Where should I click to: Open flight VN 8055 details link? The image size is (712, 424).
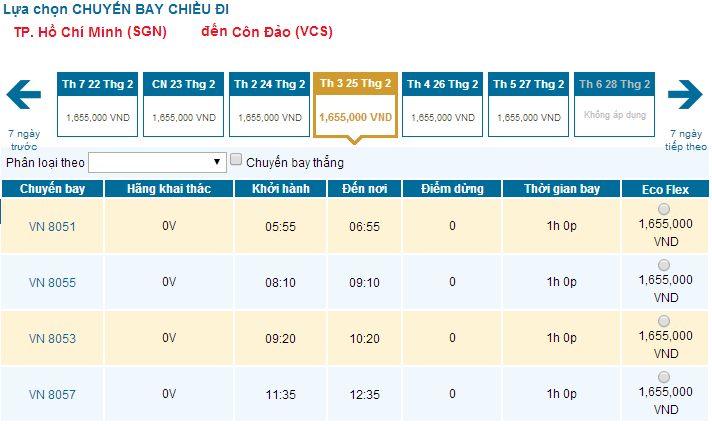pyautogui.click(x=53, y=283)
